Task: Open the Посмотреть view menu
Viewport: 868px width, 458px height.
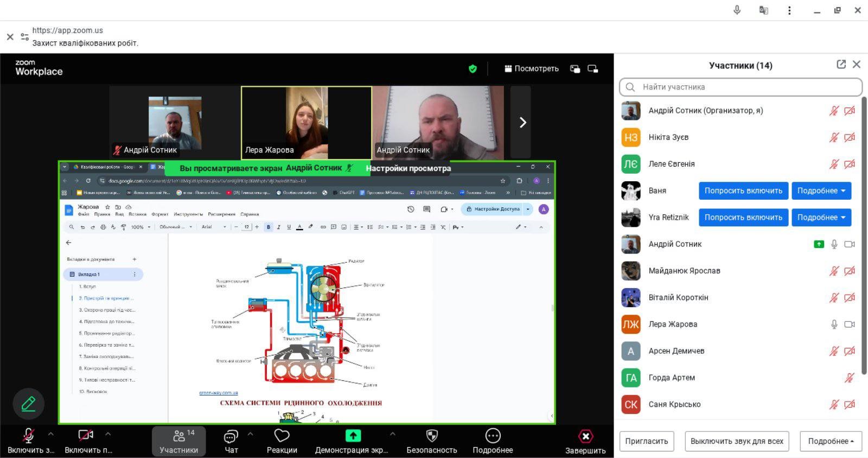Action: coord(531,69)
